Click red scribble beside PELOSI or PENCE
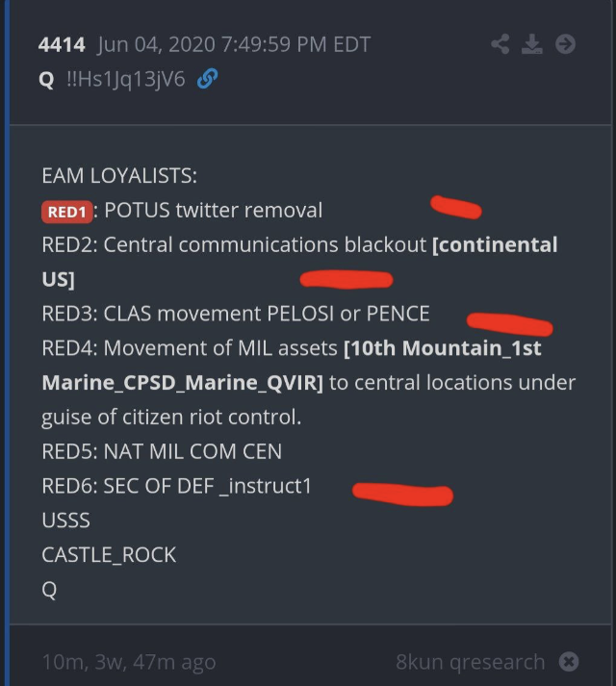Screen dimensions: 616x686 click(509, 323)
